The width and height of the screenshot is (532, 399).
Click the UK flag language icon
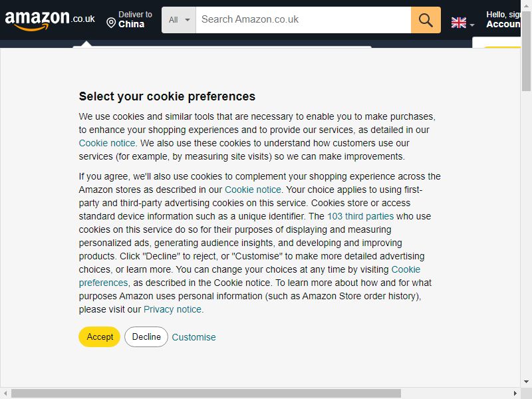(459, 23)
